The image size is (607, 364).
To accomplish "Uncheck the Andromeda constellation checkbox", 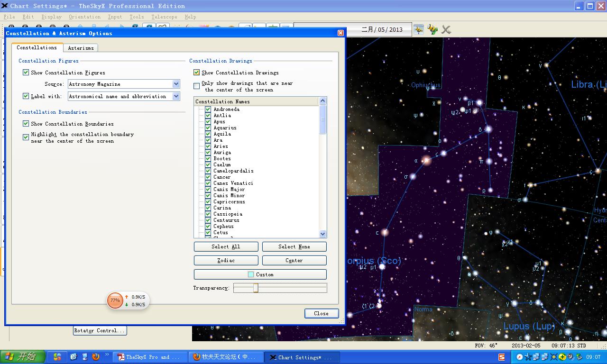I will tap(208, 109).
